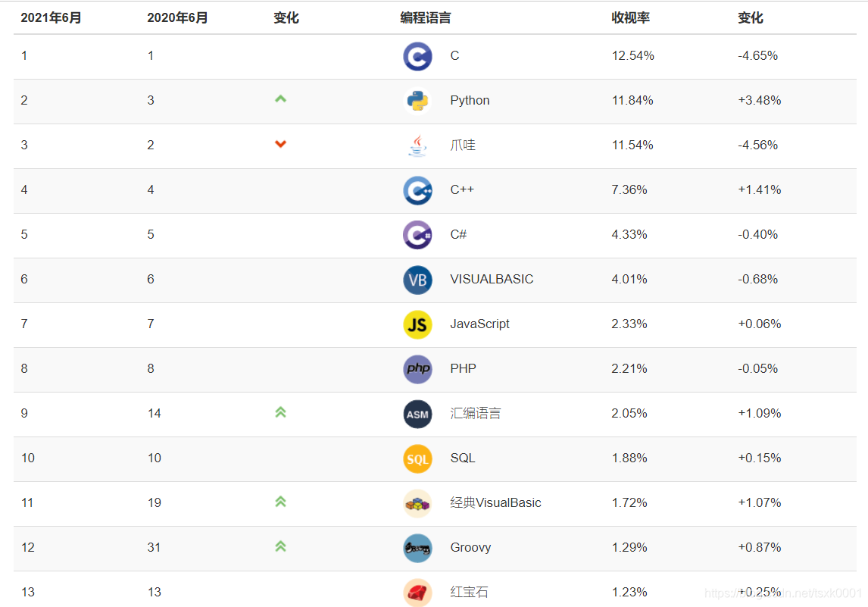This screenshot has height=607, width=868.
Task: Click the 11.54% rating value
Action: 632,145
